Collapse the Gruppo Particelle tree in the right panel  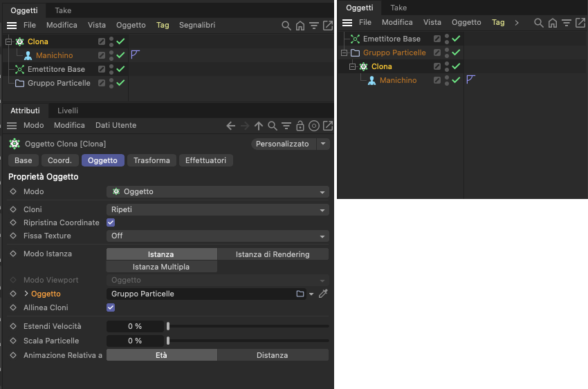point(344,53)
